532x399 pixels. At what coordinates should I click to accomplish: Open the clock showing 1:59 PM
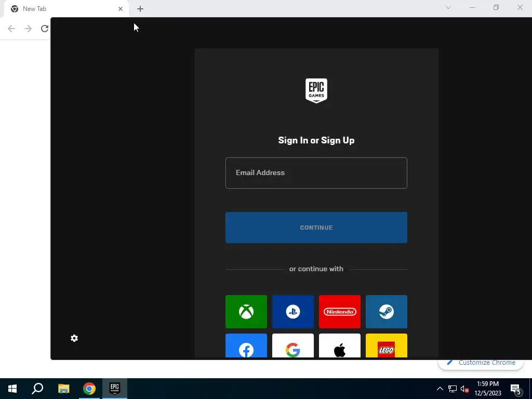coord(487,389)
